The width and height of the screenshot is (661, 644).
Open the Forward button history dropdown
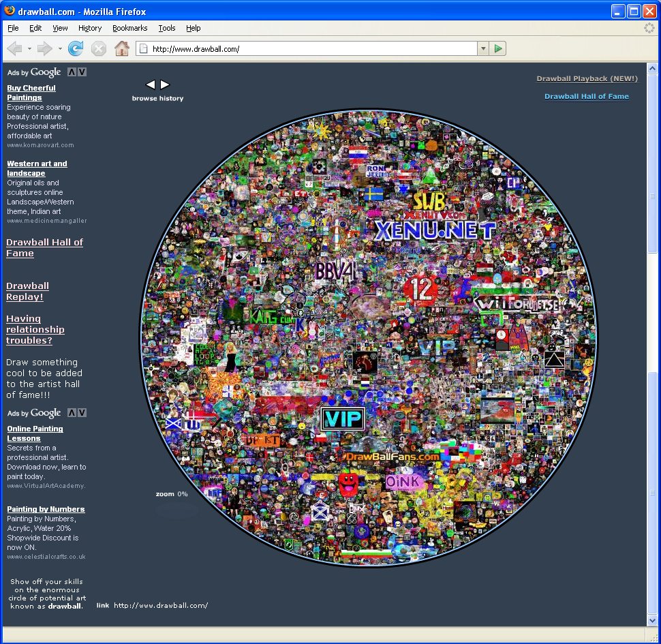tap(60, 49)
